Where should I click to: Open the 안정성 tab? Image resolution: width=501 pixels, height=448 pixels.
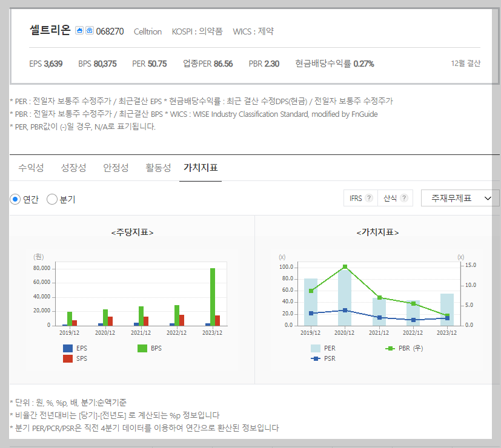point(115,168)
